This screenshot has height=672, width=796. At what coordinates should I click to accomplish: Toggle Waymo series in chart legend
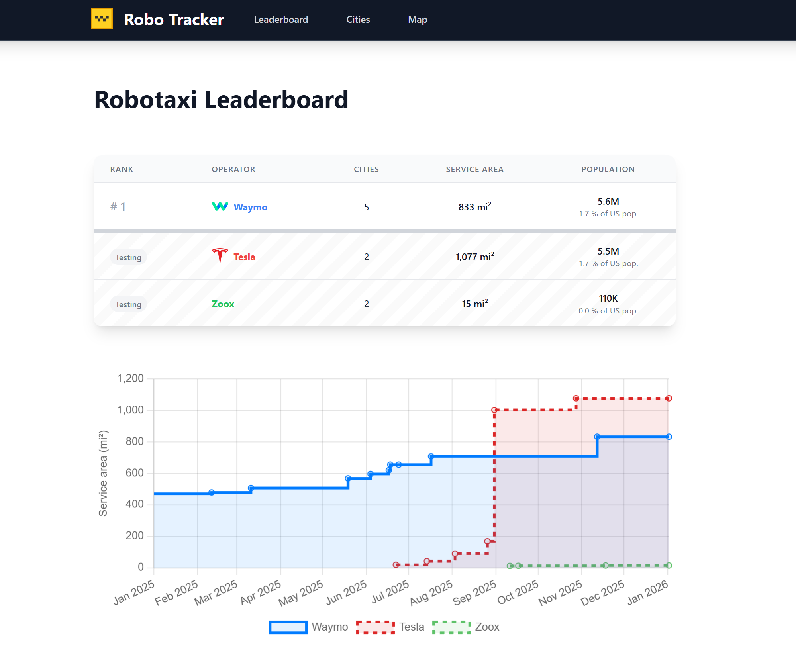pos(329,627)
